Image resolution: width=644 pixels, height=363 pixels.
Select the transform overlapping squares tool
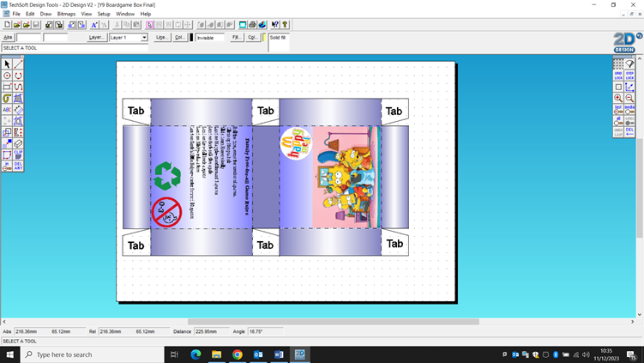click(7, 132)
